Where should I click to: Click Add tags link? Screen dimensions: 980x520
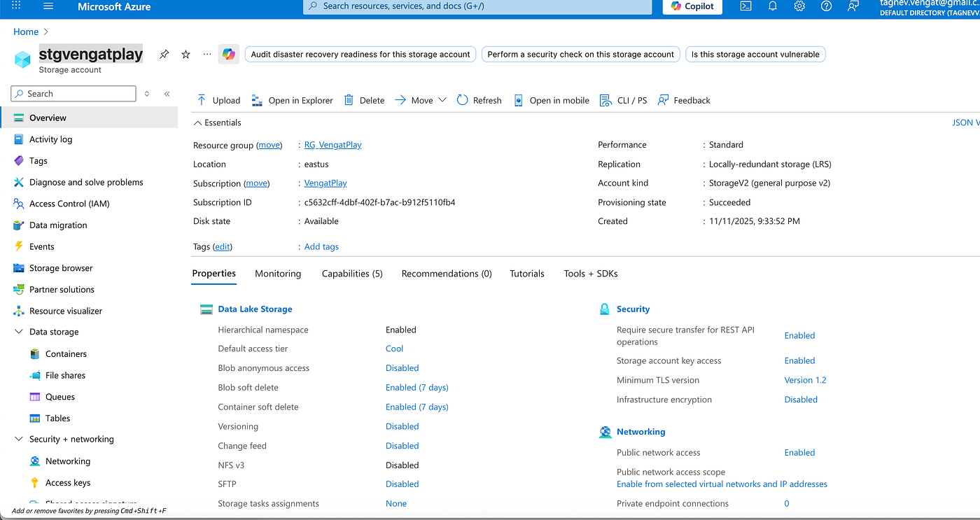[x=321, y=246]
